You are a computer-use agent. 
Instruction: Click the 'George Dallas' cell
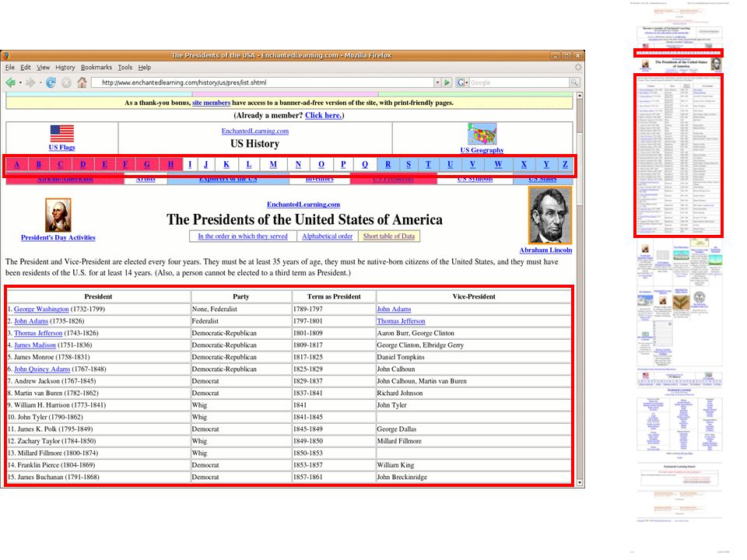click(474, 429)
